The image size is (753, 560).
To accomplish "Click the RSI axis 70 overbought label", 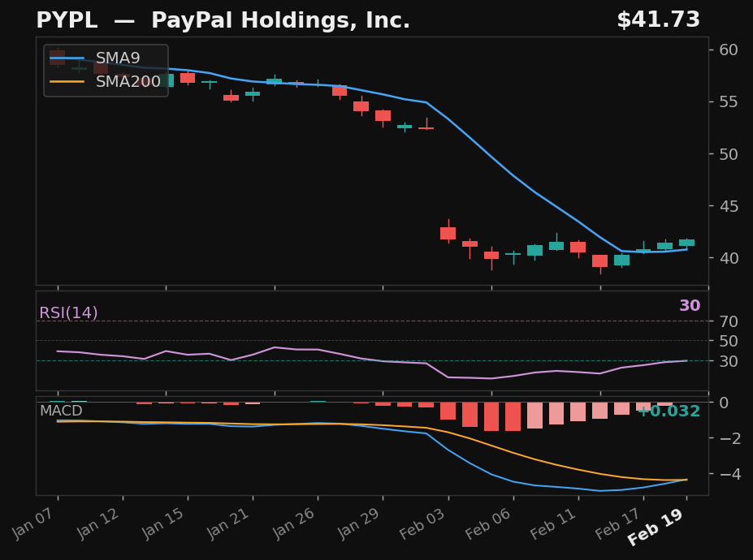I will [729, 321].
